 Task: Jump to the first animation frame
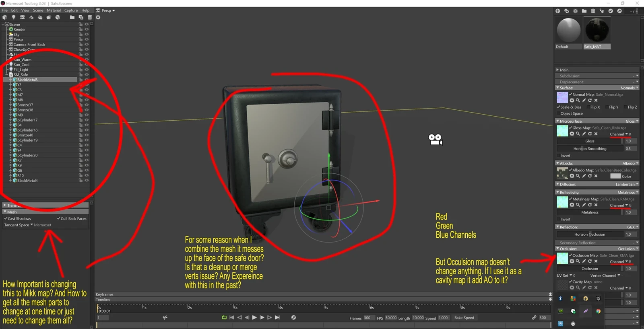[x=232, y=318]
